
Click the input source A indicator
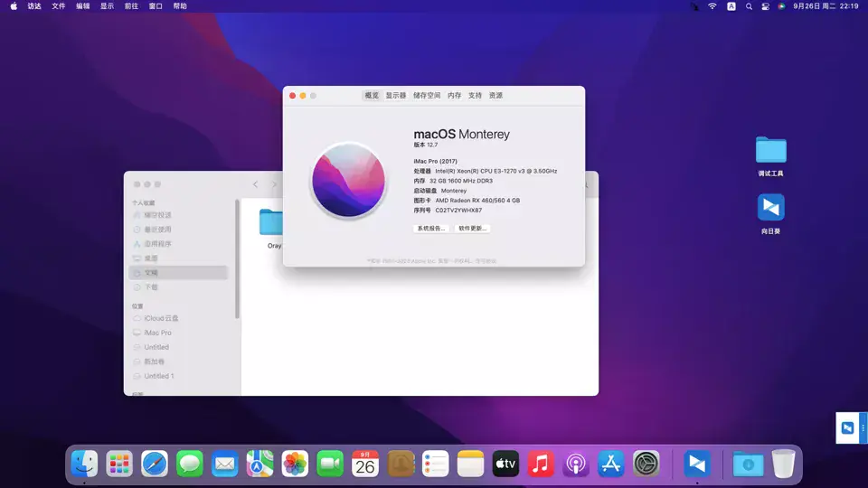[x=731, y=6]
